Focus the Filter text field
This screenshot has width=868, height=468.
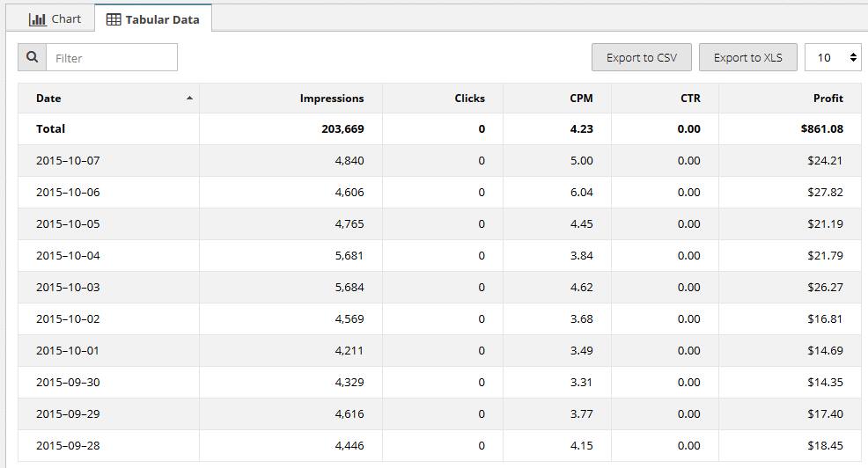(x=112, y=57)
